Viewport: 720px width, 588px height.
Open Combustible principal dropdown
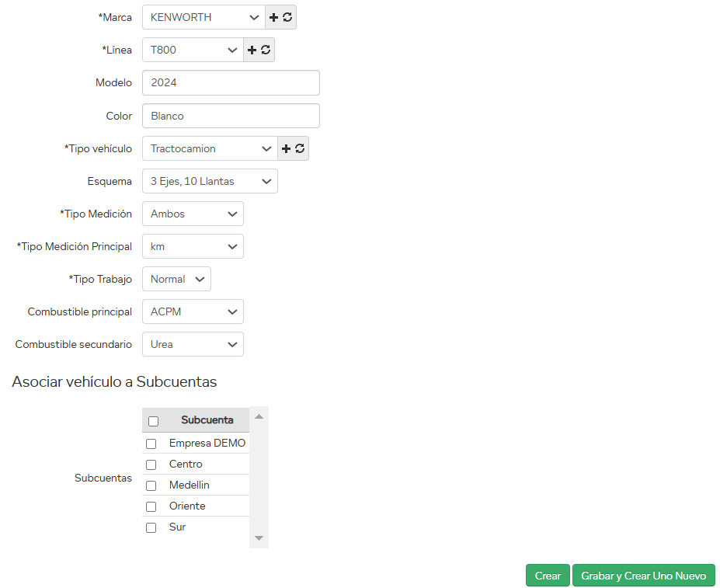[x=193, y=311]
